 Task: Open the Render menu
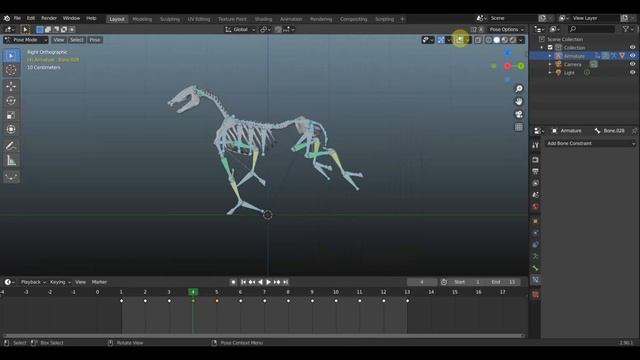pos(49,18)
